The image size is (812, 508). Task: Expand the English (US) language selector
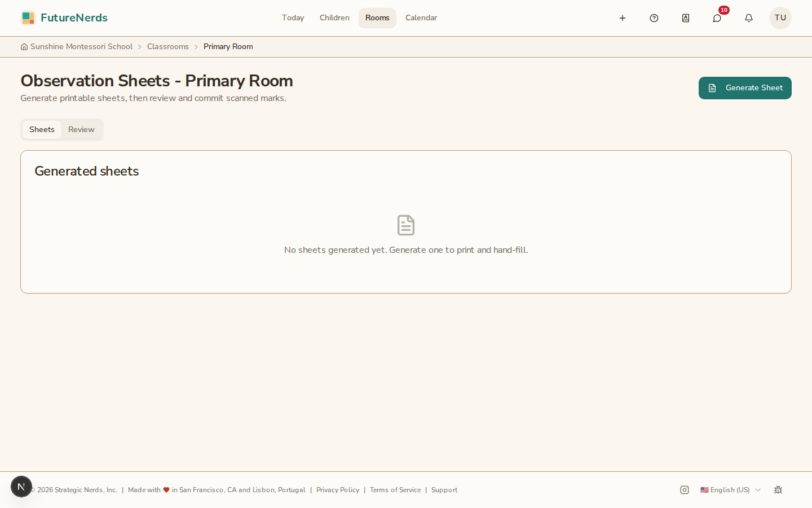tap(730, 490)
